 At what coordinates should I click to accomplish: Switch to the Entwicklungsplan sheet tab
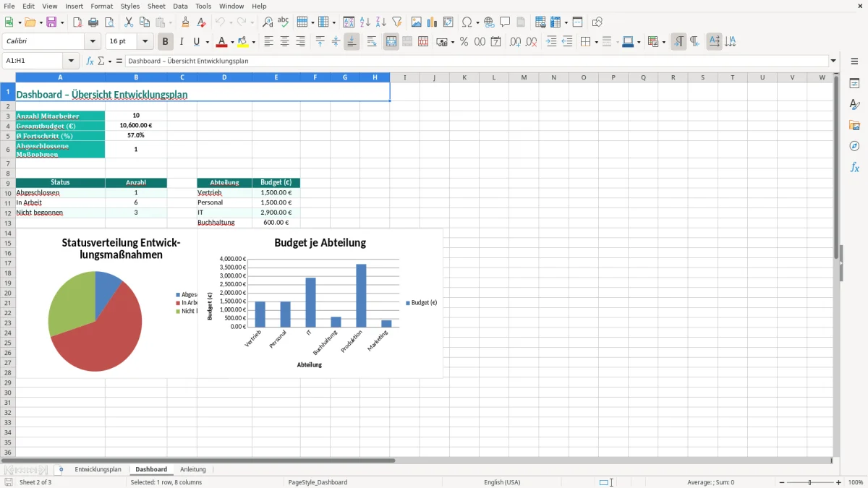pyautogui.click(x=98, y=469)
